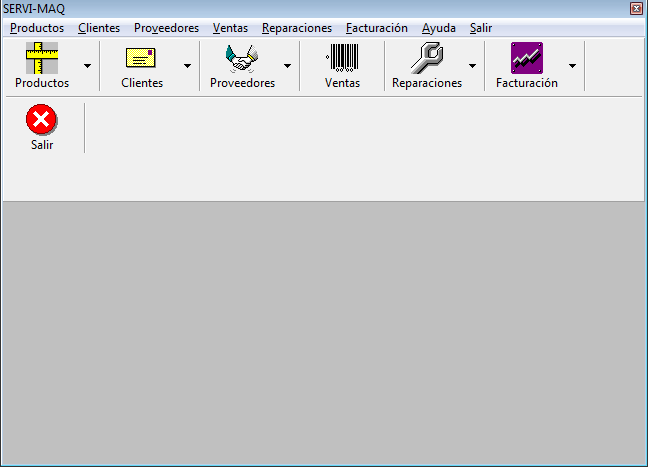This screenshot has height=467, width=648.
Task: Expand the dropdown arrow beside Productos toolbar button
Action: click(87, 66)
